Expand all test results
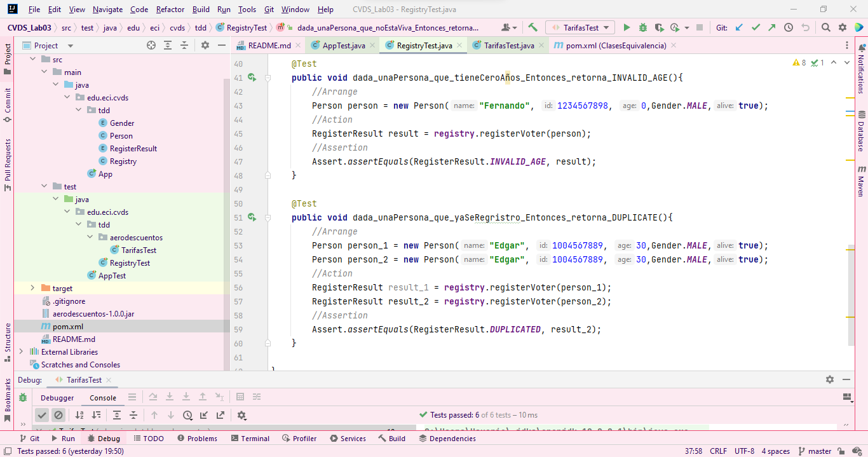This screenshot has width=868, height=457. pyautogui.click(x=117, y=415)
